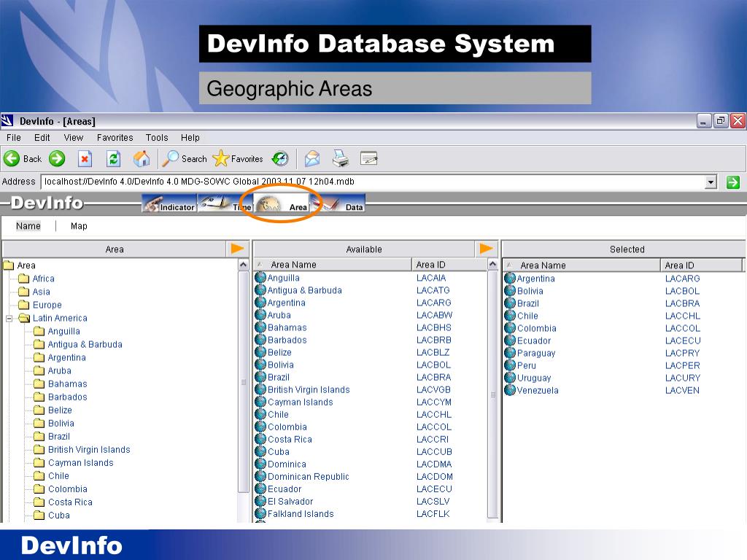Click the Available list scrollbar up arrow
747x560 pixels.
pyautogui.click(x=492, y=264)
